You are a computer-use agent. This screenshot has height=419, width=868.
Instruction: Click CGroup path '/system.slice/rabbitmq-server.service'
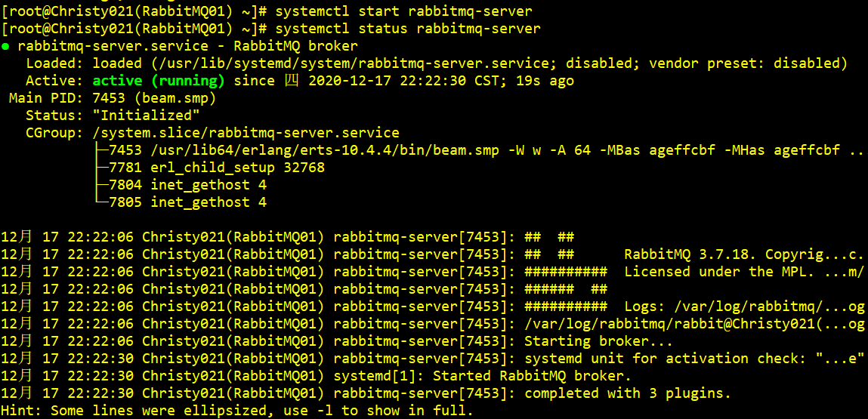pyautogui.click(x=246, y=134)
